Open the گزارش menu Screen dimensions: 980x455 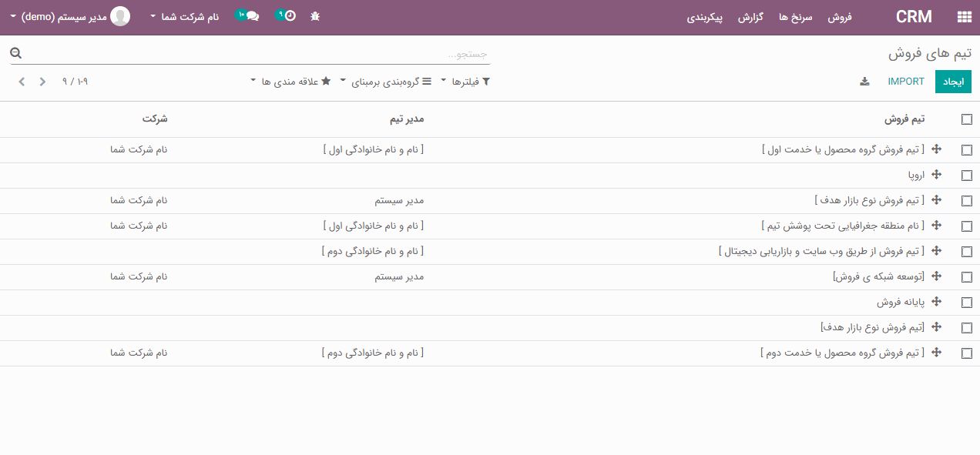pos(750,16)
